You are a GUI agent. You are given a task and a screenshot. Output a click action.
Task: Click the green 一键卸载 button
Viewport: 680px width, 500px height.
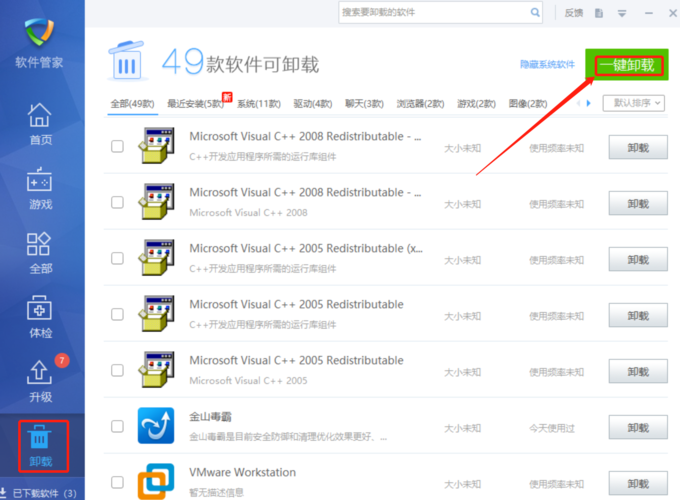pos(627,65)
